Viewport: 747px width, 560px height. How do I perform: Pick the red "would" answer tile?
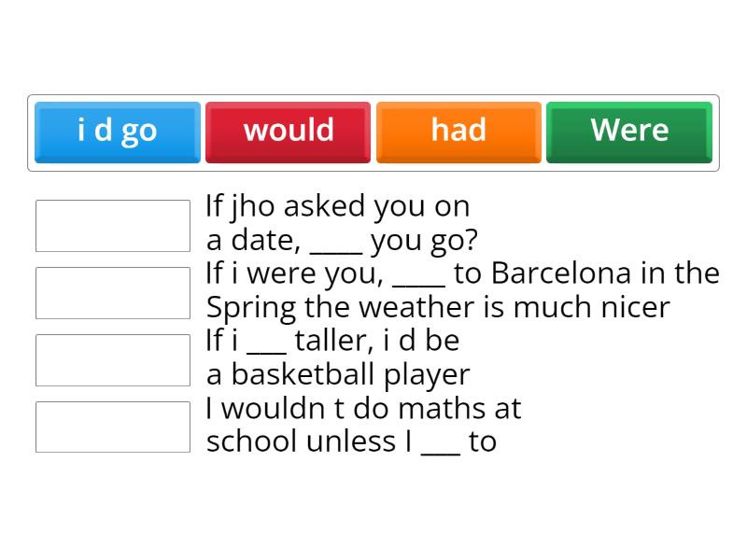[289, 132]
